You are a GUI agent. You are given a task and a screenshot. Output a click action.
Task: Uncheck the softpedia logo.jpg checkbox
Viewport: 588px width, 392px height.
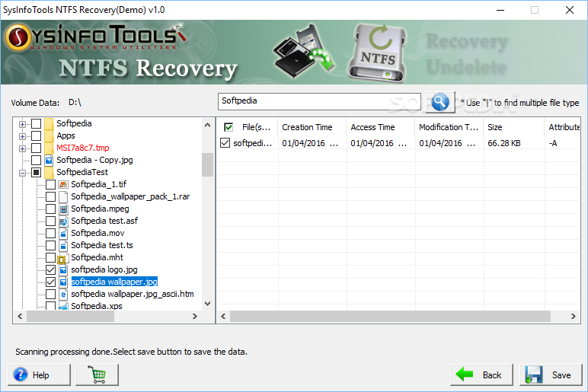pyautogui.click(x=50, y=269)
